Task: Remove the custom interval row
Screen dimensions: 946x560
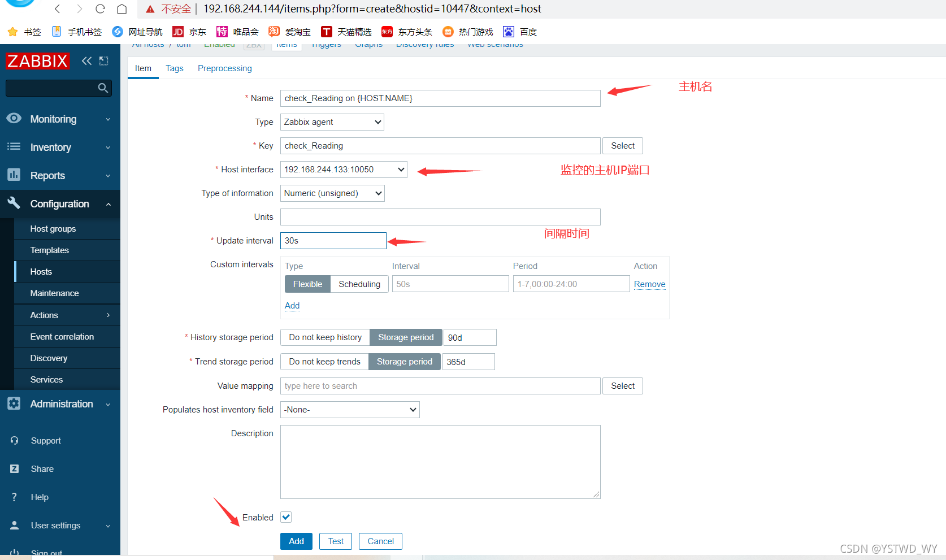Action: (x=649, y=284)
